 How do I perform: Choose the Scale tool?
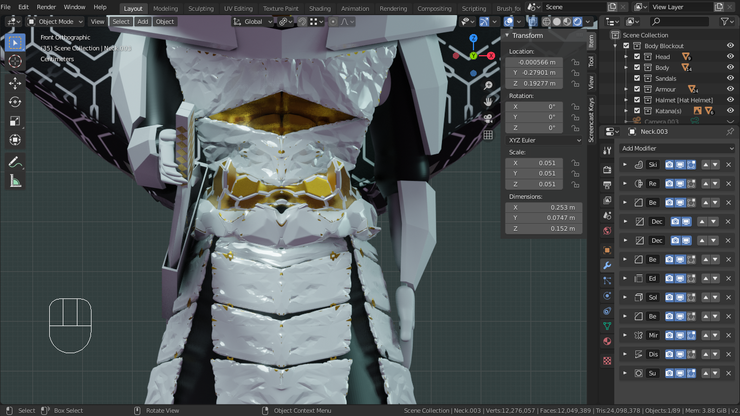15,121
